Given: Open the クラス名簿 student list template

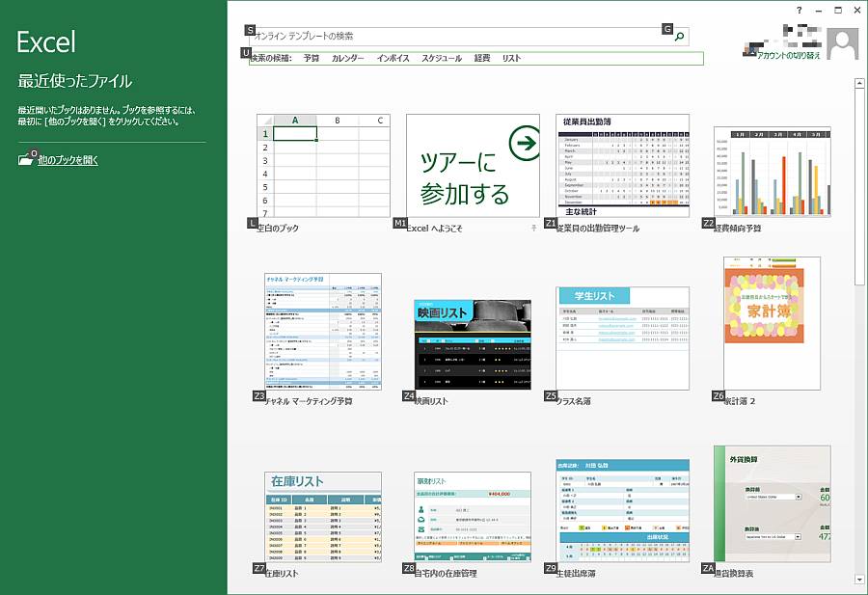Looking at the screenshot, I should click(x=623, y=338).
